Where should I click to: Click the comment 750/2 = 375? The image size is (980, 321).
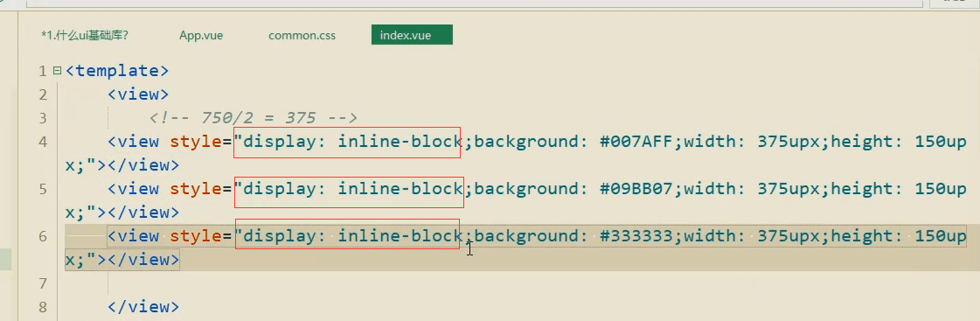tap(253, 117)
